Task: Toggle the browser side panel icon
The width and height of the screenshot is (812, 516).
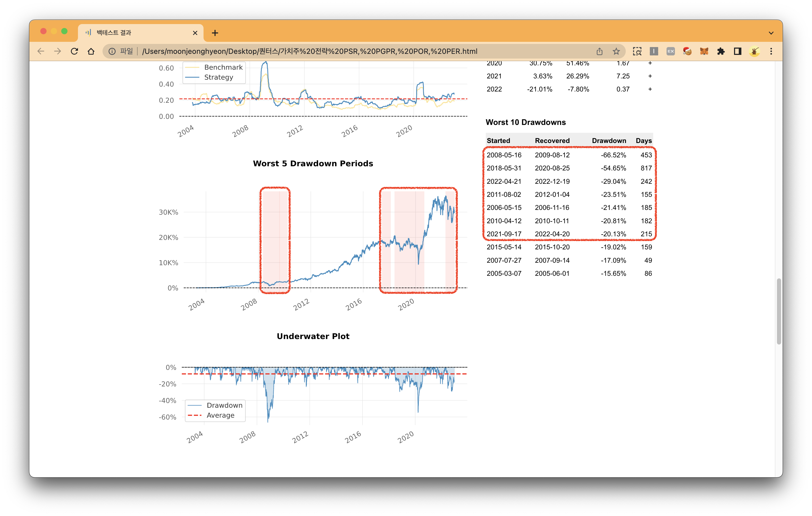Action: pyautogui.click(x=737, y=51)
